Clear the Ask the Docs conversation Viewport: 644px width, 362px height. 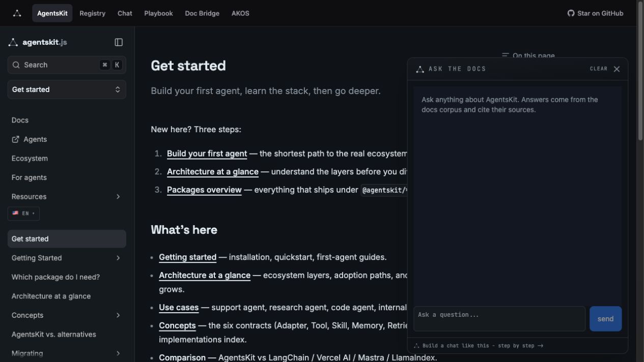[598, 69]
